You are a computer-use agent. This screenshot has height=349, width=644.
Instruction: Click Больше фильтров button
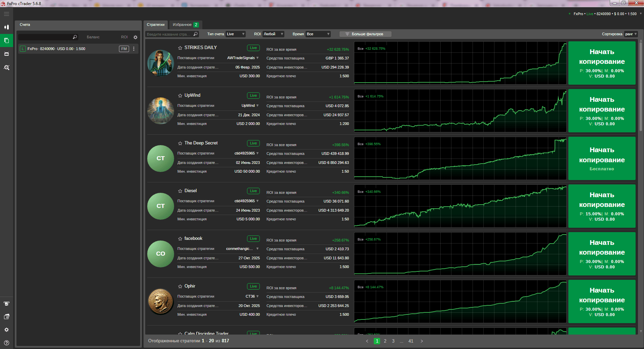pyautogui.click(x=365, y=34)
